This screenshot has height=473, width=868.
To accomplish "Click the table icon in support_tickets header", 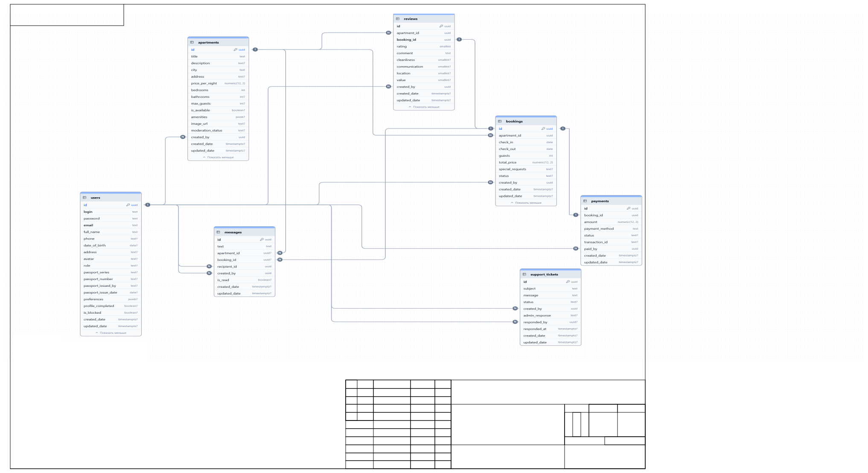I will coord(524,274).
